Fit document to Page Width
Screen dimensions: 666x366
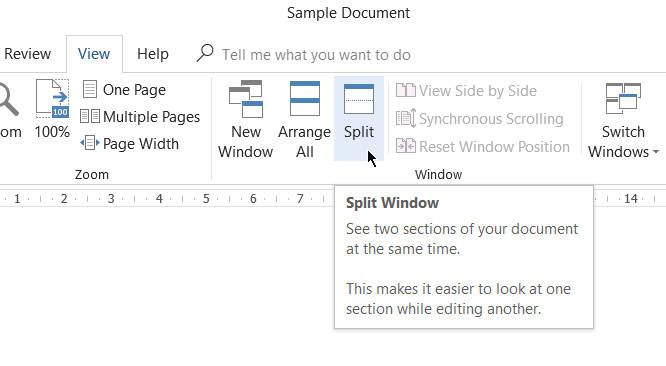coord(130,144)
